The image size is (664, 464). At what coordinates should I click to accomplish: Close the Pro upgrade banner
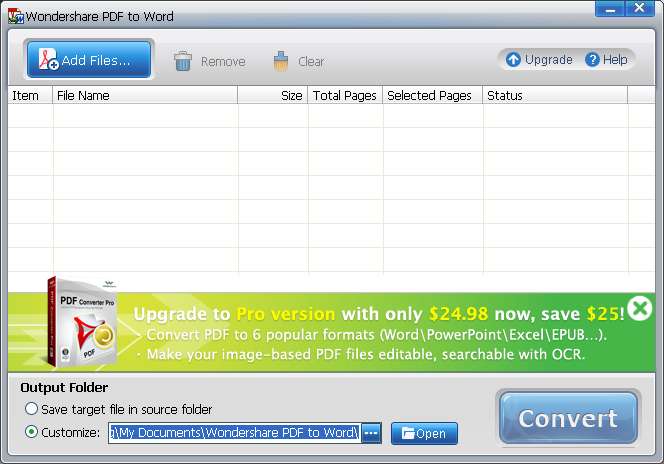[x=639, y=308]
